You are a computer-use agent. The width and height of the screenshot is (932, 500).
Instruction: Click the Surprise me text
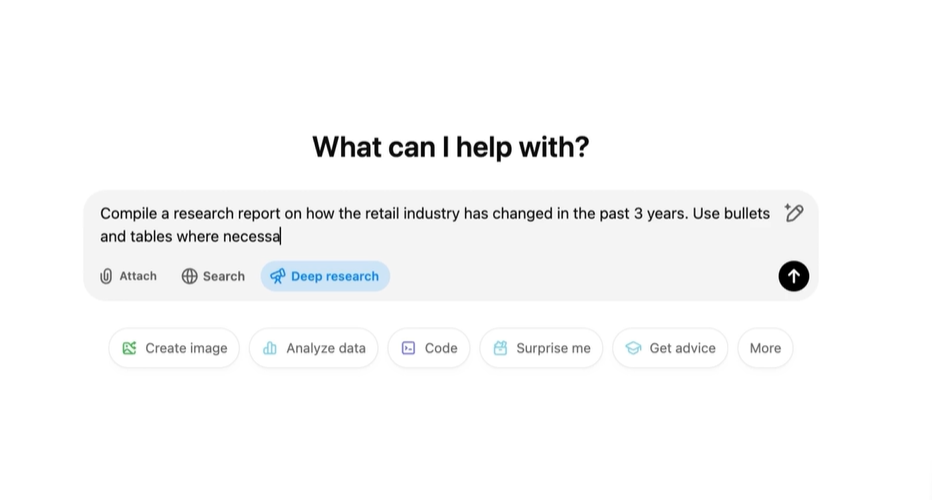click(553, 348)
